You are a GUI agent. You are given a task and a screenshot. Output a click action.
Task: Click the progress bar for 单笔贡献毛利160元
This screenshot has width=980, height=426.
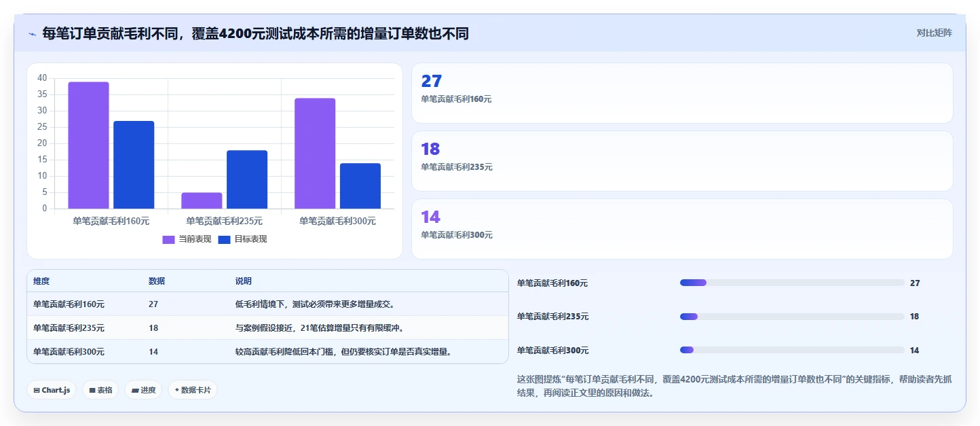click(792, 283)
